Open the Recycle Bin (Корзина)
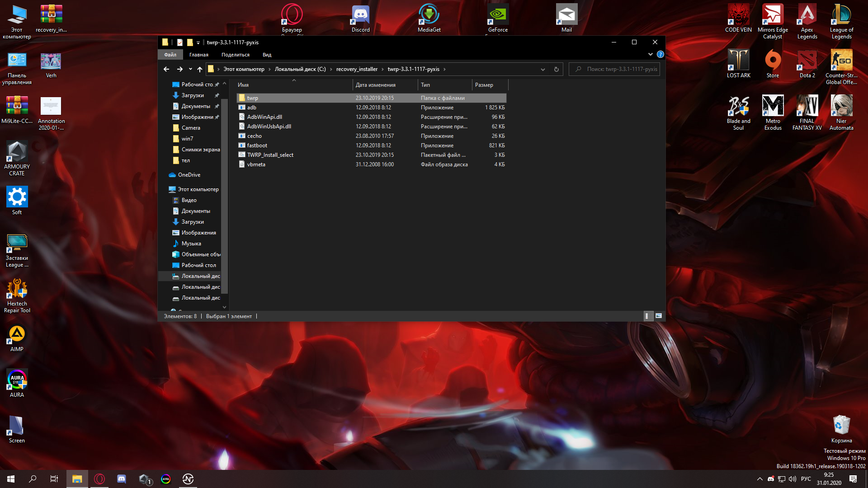The width and height of the screenshot is (868, 488). pos(841,430)
